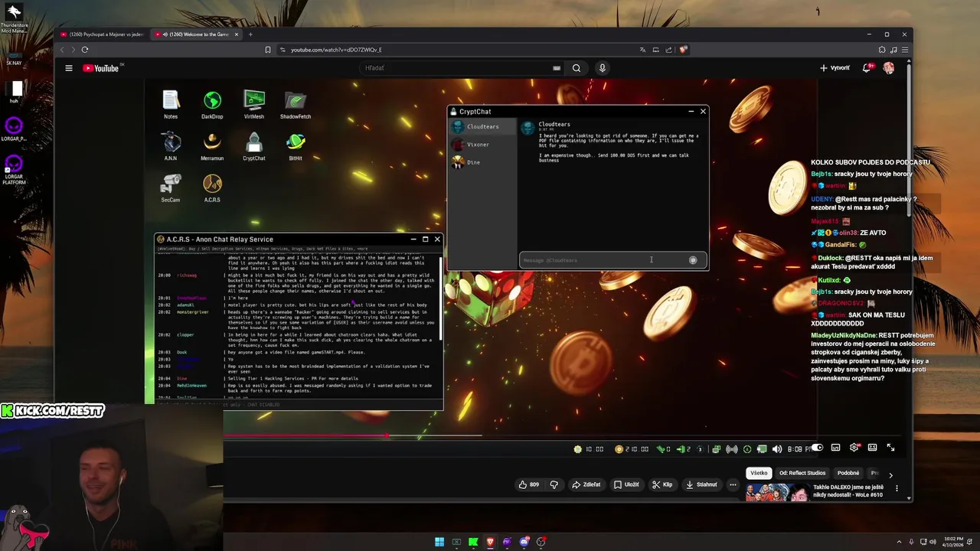980x551 pixels.
Task: Open the taskbar clock at 10:02 PM
Action: pos(953,542)
